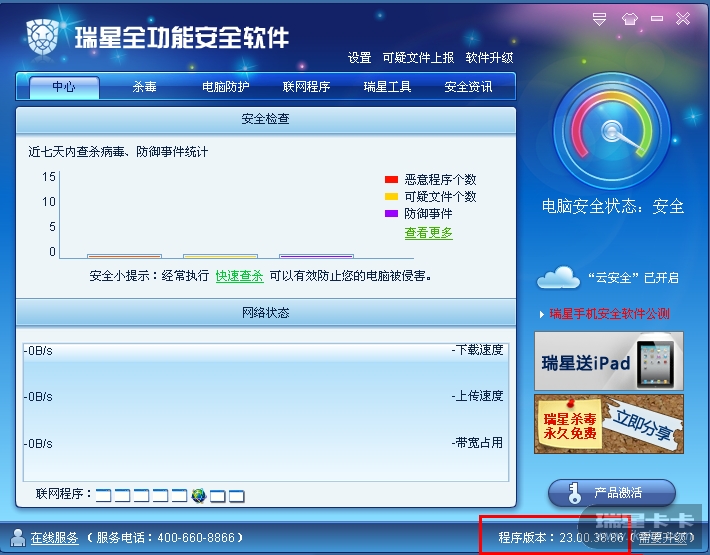This screenshot has width=710, height=555.
Task: Open 在线服务 link in status bar
Action: 54,538
